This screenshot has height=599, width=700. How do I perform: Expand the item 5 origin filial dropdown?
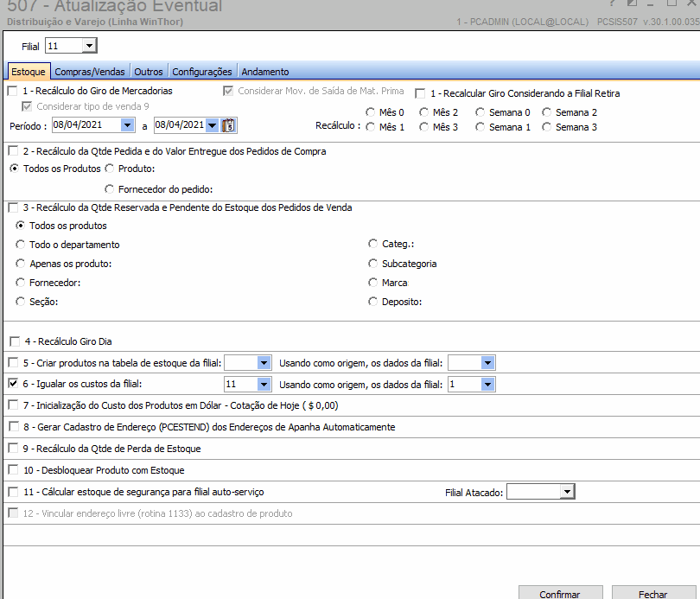487,363
